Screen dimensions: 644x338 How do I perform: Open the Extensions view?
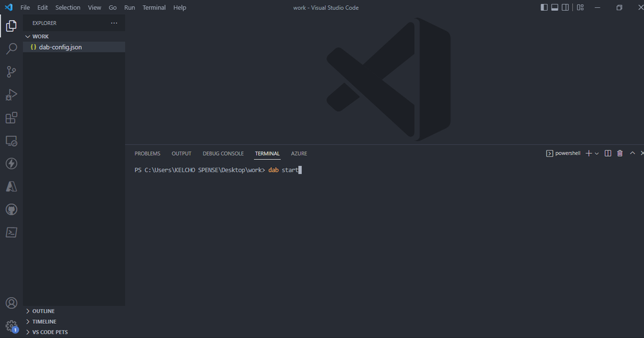(x=12, y=118)
